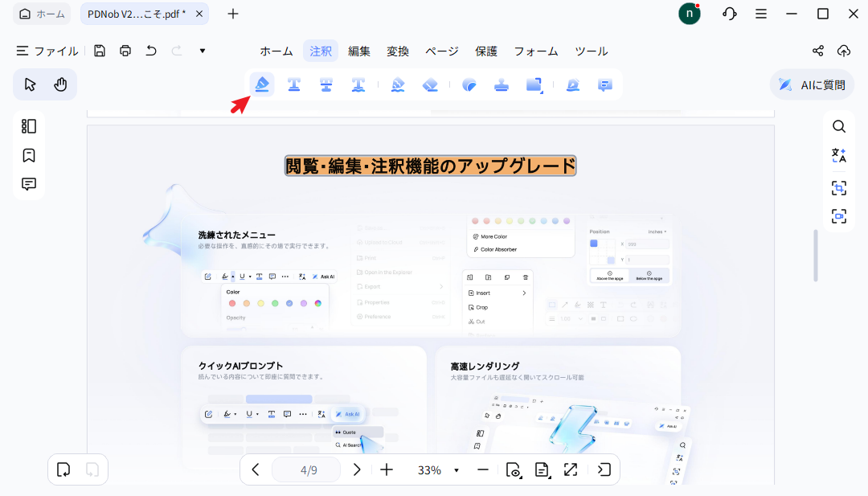Viewport: 868px width, 496px height.
Task: Choose the squiggly underline tool
Action: (358, 84)
